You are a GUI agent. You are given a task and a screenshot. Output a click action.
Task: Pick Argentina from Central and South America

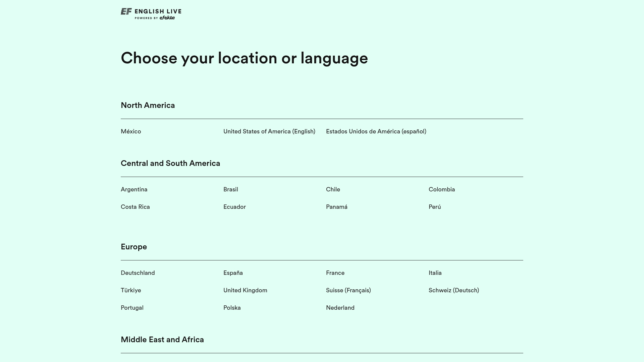coord(134,189)
